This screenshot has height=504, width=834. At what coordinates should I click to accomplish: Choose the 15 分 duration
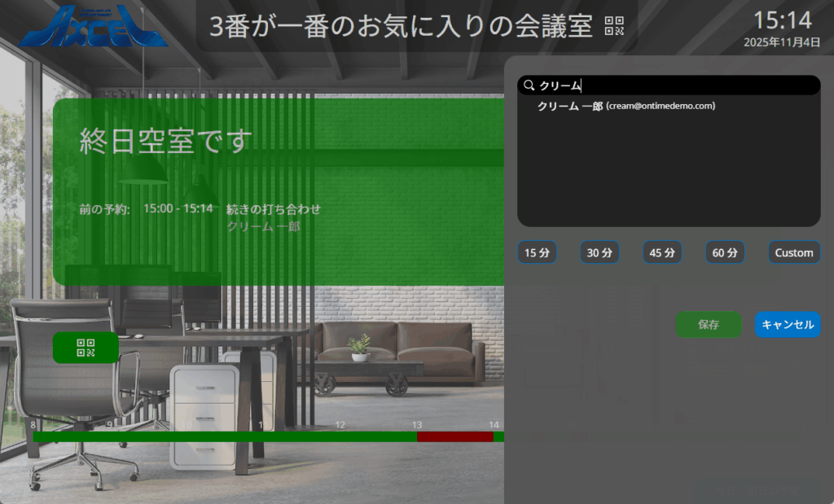point(537,252)
